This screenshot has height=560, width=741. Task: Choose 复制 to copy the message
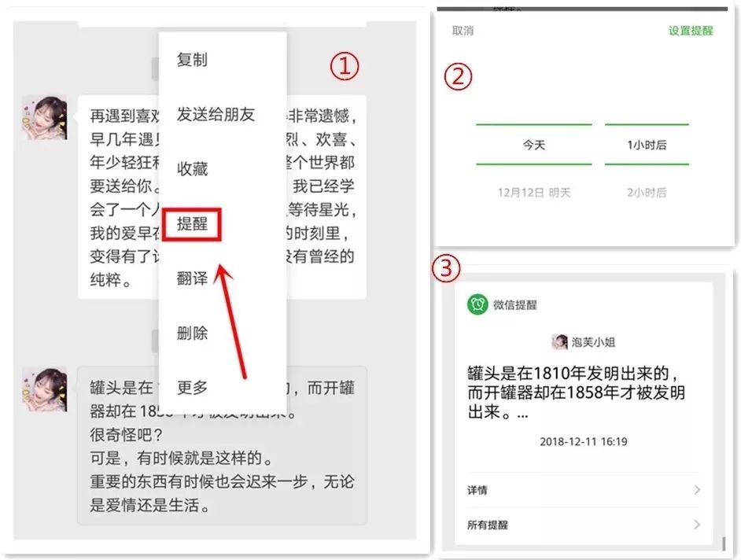pos(194,60)
